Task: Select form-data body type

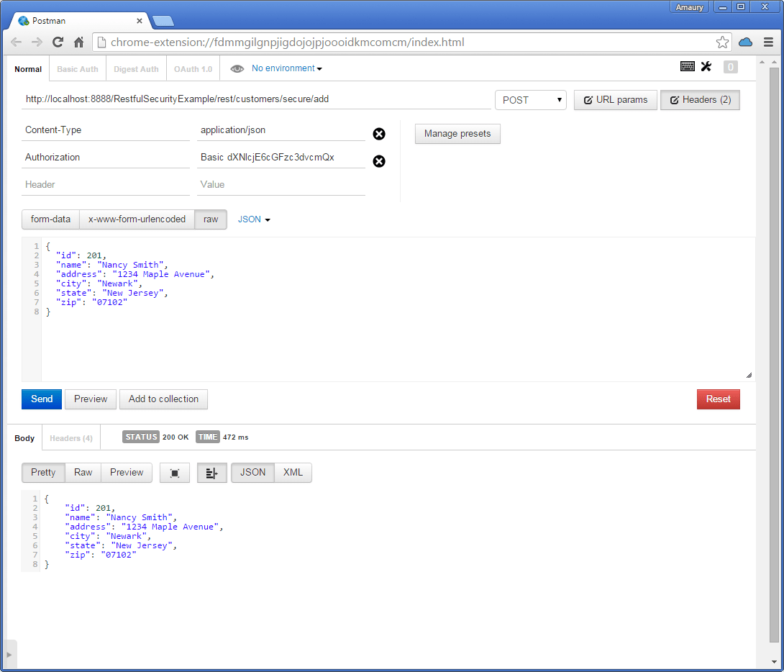Action: coord(50,219)
